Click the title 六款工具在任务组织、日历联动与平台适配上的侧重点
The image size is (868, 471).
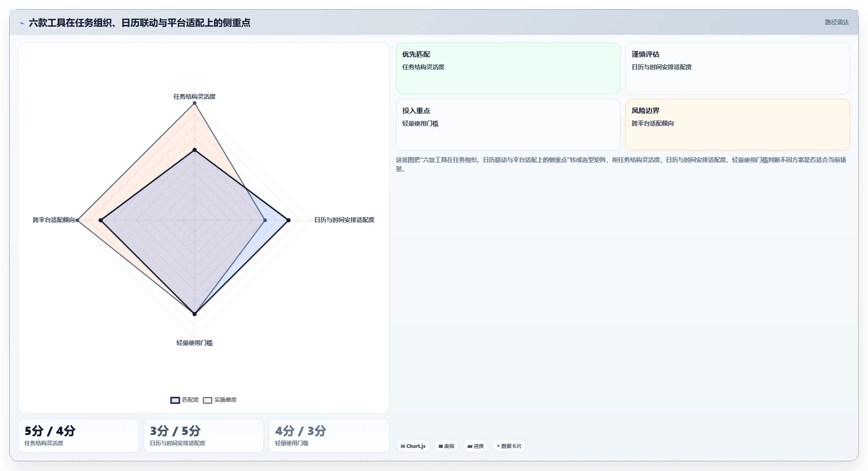(x=139, y=23)
